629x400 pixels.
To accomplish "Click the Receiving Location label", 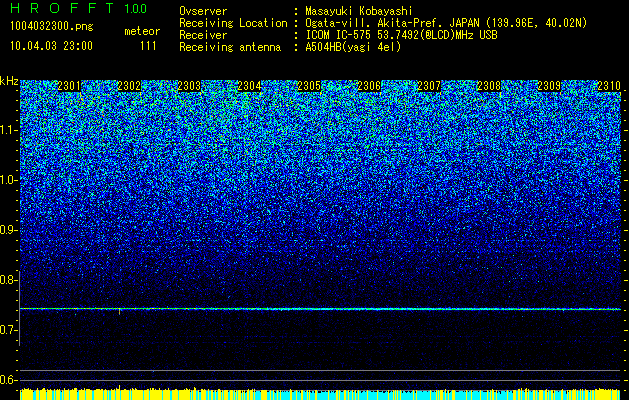I will 233,23.
